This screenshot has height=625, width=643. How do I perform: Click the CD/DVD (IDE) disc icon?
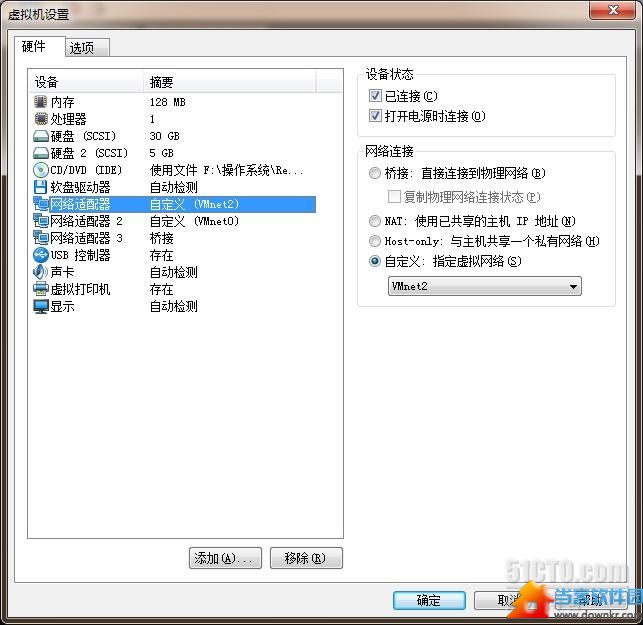[x=41, y=170]
